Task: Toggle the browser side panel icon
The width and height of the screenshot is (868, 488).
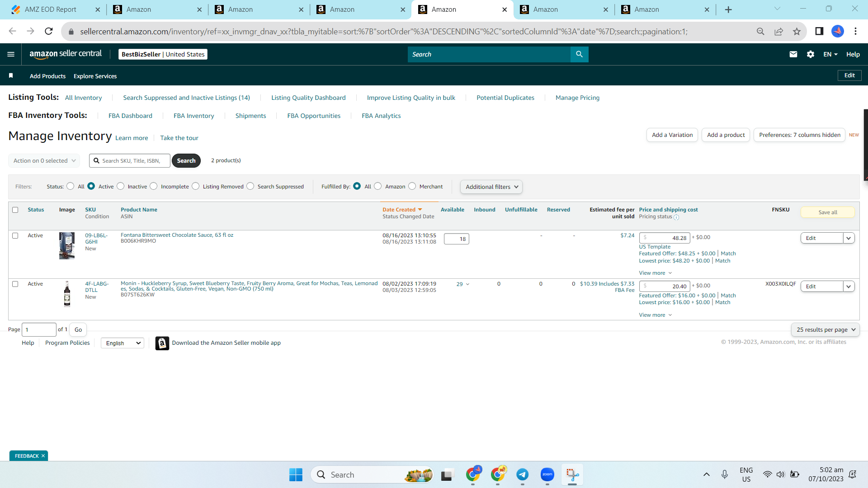Action: 819,31
